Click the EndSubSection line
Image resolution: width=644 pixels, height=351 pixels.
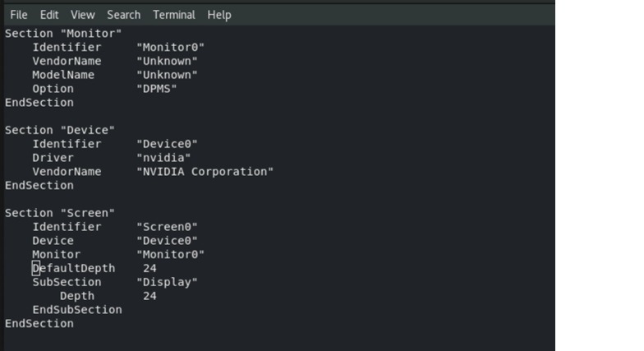coord(77,310)
